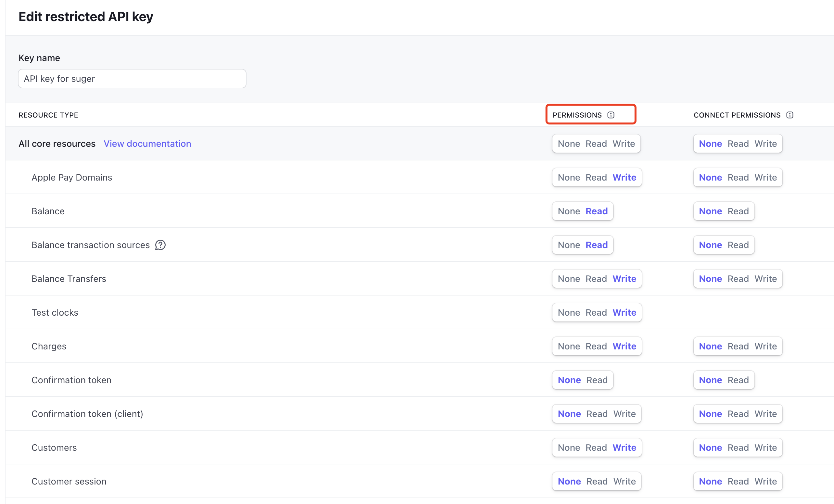Image resolution: width=834 pixels, height=504 pixels.
Task: Click the Connect Permissions info icon
Action: tap(790, 115)
